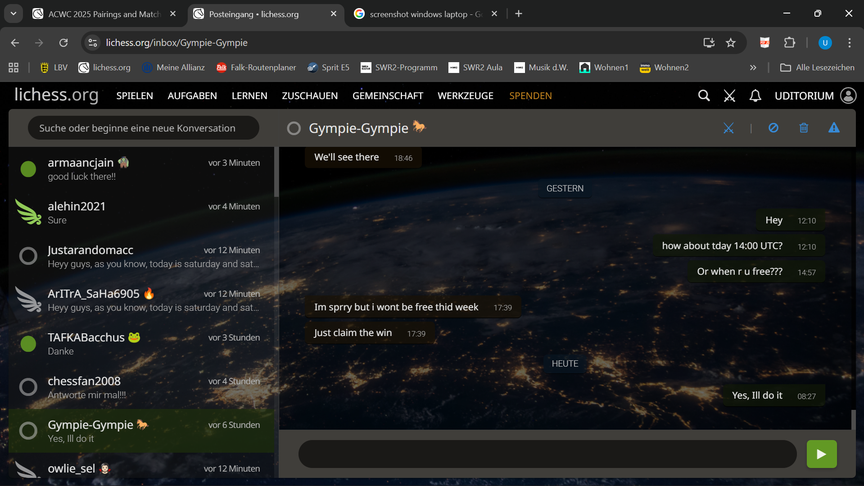Open armaancjain conversation
864x486 pixels.
point(141,169)
